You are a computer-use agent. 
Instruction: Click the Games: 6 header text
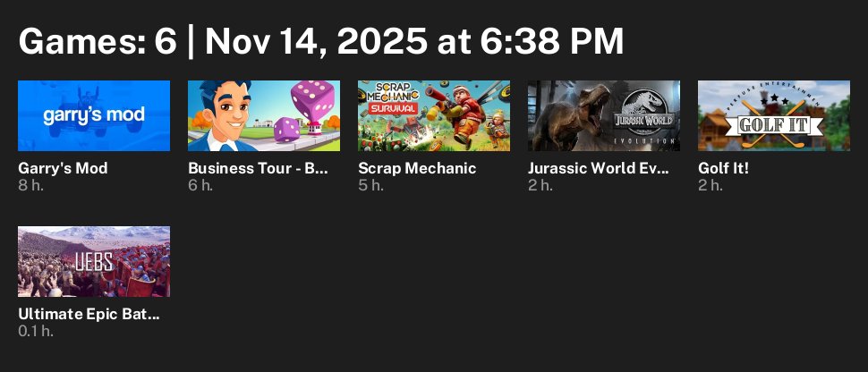tap(97, 42)
